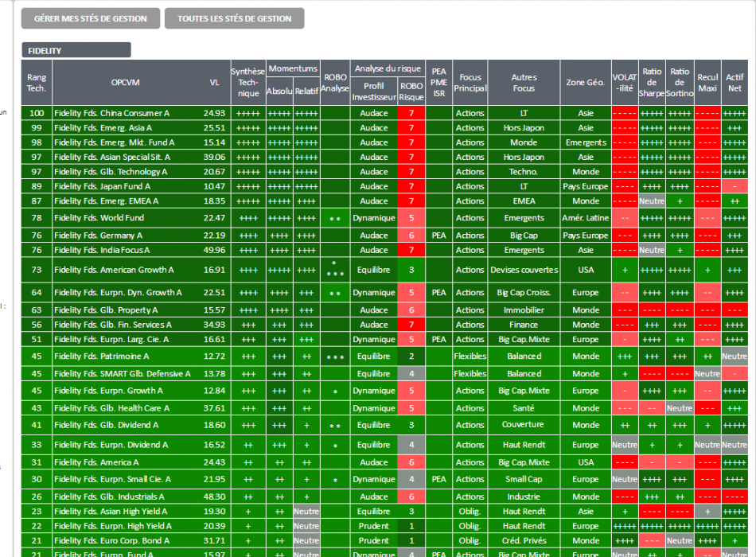Click the Actif Net header

(735, 83)
